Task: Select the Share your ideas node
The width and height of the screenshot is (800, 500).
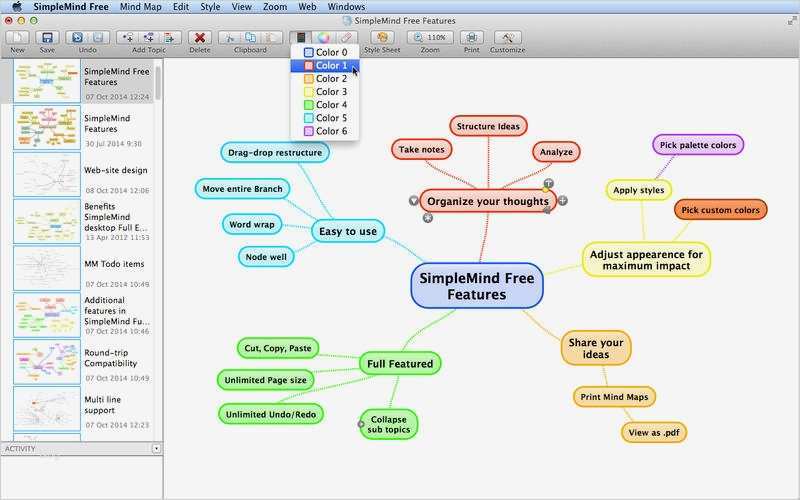Action: tap(596, 348)
